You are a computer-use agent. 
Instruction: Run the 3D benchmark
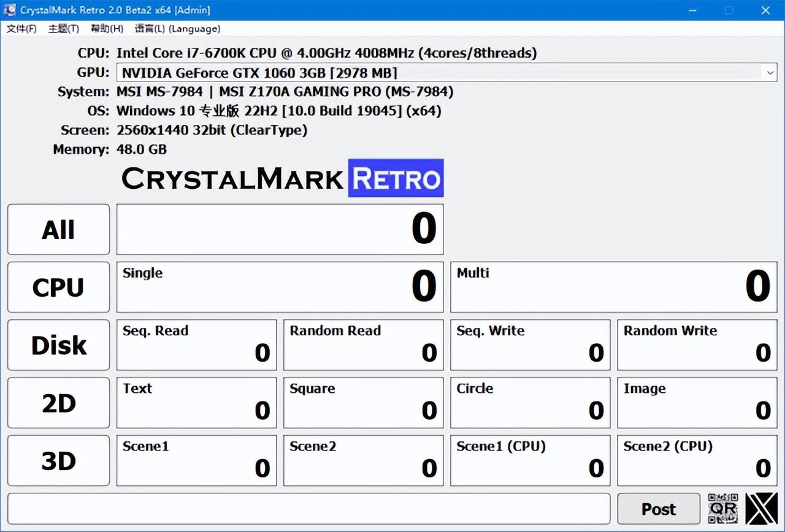(x=58, y=460)
